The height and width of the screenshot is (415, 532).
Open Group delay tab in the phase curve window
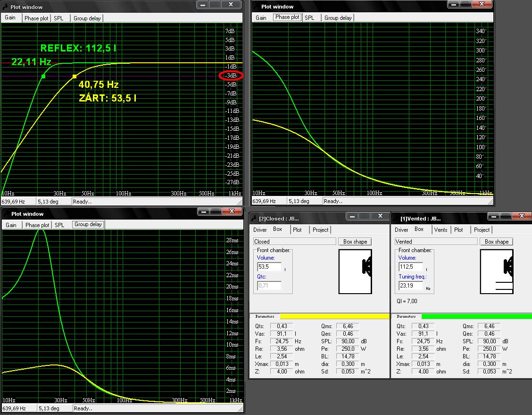[338, 17]
